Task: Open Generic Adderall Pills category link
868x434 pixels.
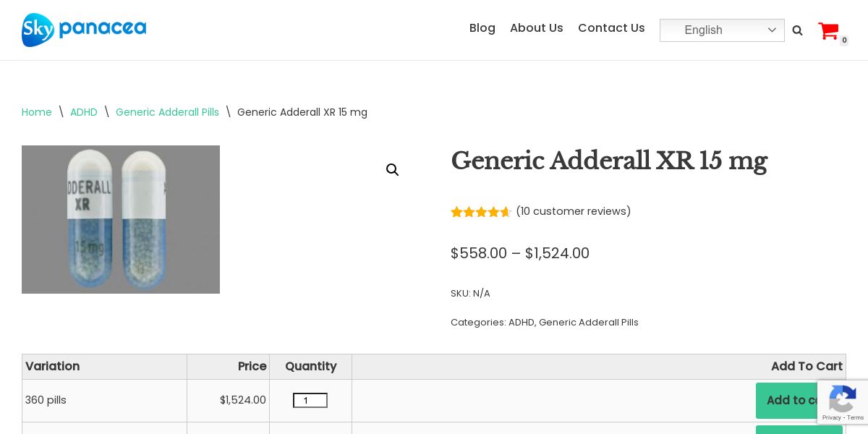Action: (589, 323)
